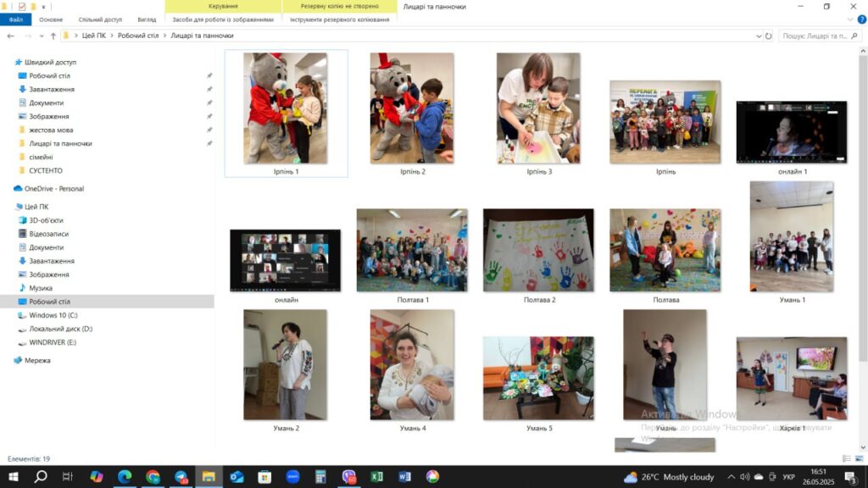
Task: Open Help question mark icon
Action: (x=861, y=19)
